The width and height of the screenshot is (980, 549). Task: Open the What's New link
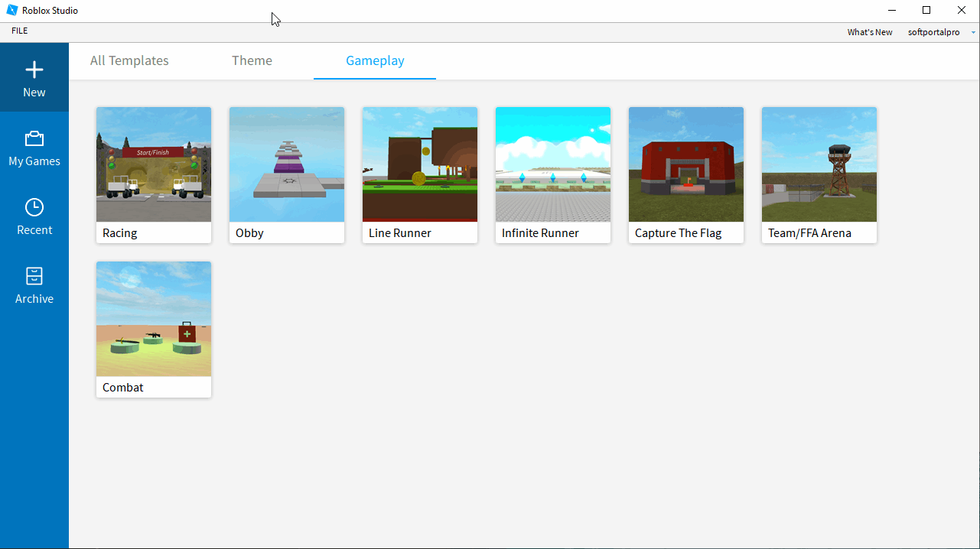pyautogui.click(x=870, y=32)
